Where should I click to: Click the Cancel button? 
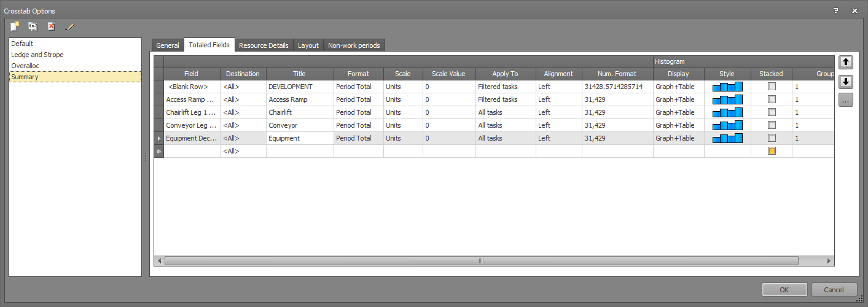pos(834,290)
